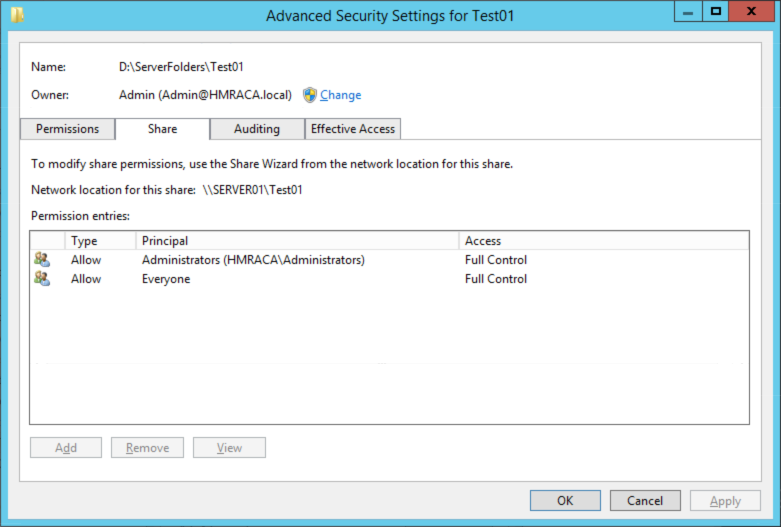The image size is (781, 527).
Task: Open the Effective Access tab
Action: tap(353, 129)
